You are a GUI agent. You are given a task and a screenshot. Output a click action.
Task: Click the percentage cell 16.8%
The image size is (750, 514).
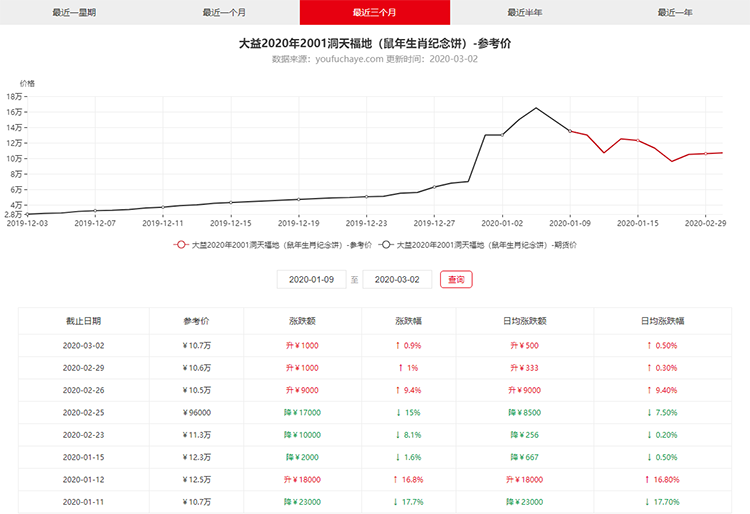point(408,480)
